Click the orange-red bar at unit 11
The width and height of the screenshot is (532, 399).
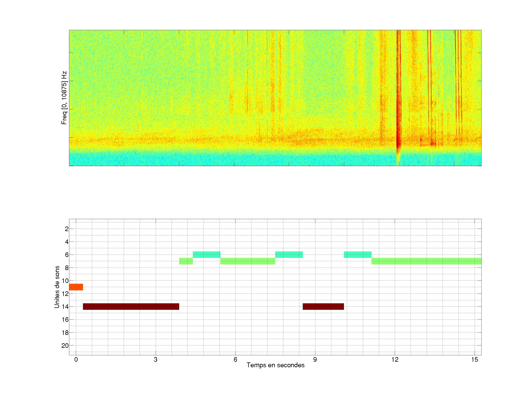pos(76,287)
